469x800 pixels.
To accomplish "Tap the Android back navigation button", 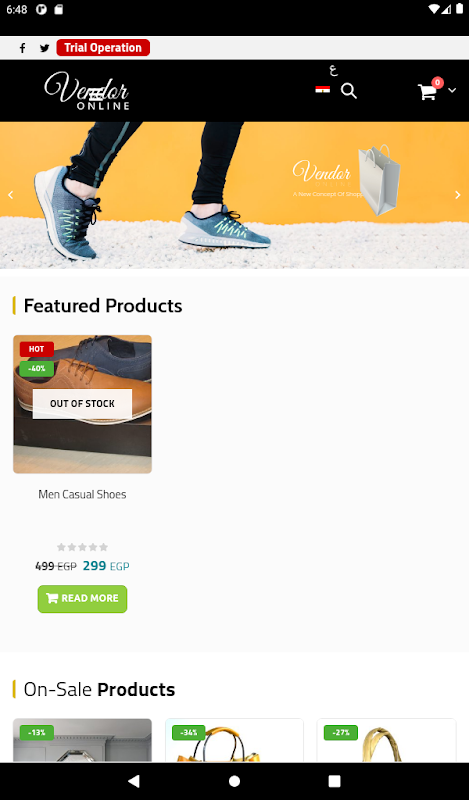I will pyautogui.click(x=134, y=781).
